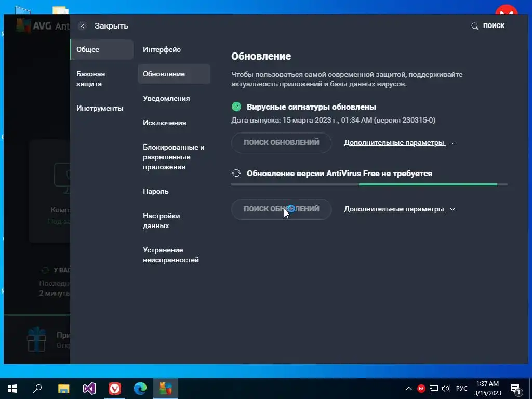
Task: Click ПОИСК ОБНОВЛЕНИЙ under virus signatures
Action: 281,142
